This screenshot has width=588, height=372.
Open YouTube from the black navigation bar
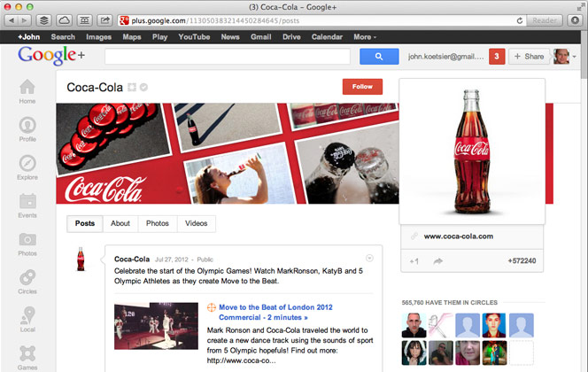pos(194,37)
